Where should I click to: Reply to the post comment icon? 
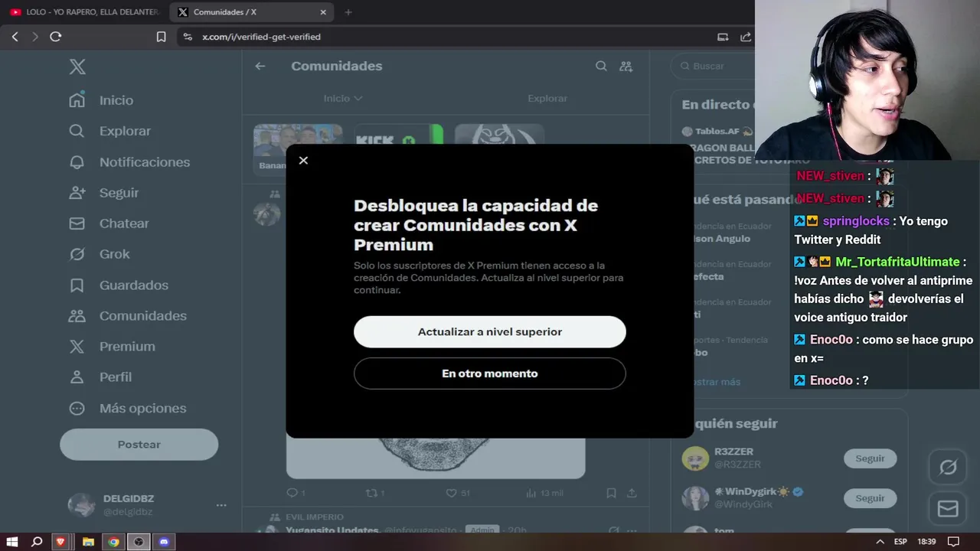296,494
